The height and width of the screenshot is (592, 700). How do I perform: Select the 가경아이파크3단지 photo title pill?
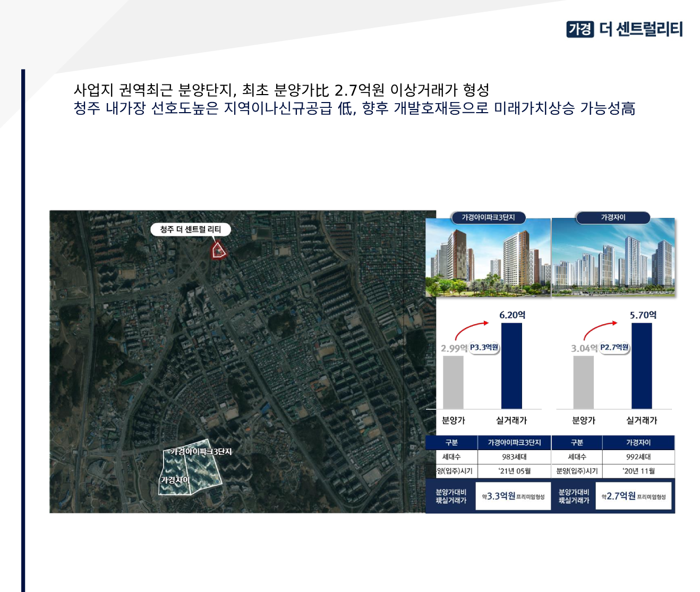(488, 217)
